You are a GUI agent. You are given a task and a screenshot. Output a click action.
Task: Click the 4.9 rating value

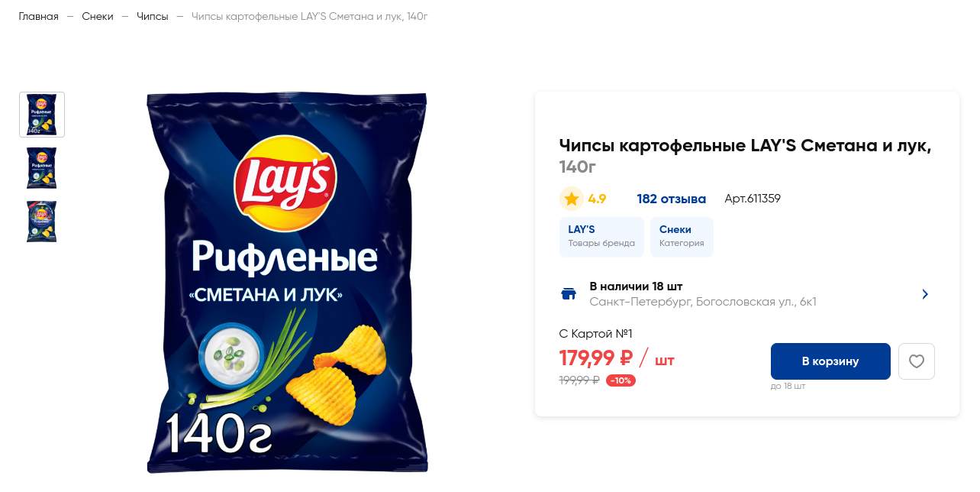tap(597, 199)
